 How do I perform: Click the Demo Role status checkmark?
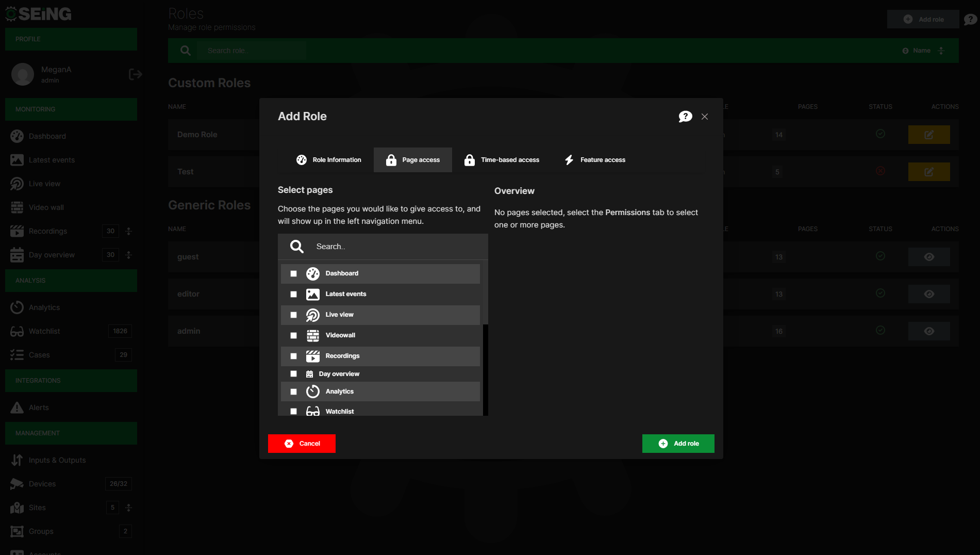881,134
